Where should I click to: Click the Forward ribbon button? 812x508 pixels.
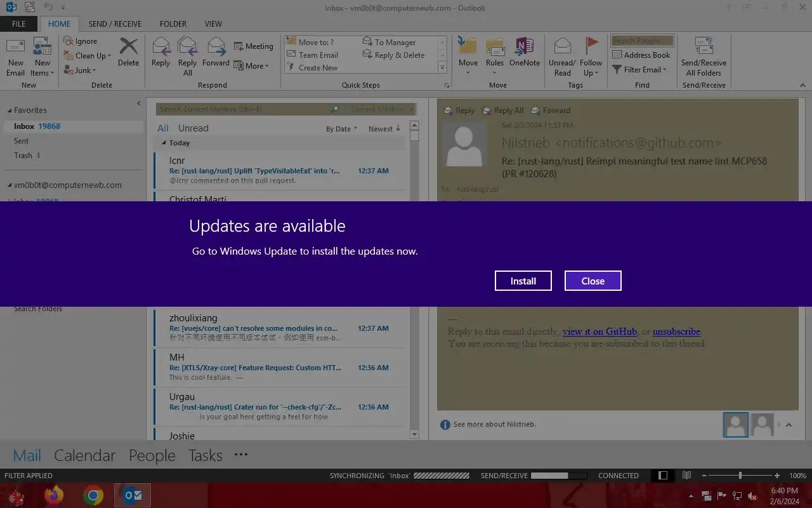tap(216, 52)
